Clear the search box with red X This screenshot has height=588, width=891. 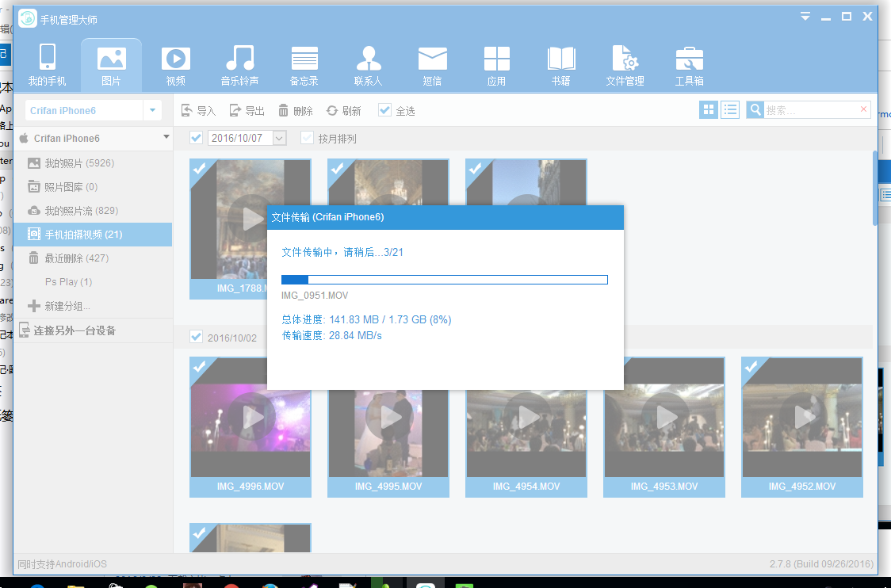click(864, 109)
